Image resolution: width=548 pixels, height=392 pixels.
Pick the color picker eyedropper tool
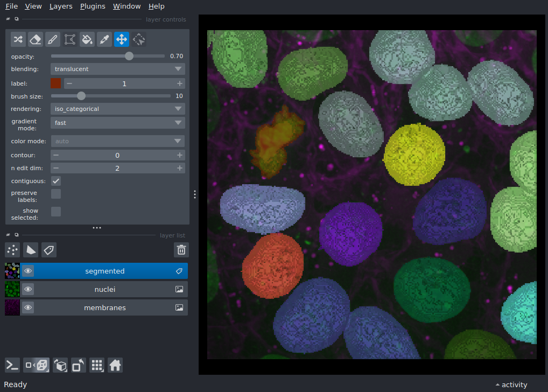pyautogui.click(x=104, y=39)
